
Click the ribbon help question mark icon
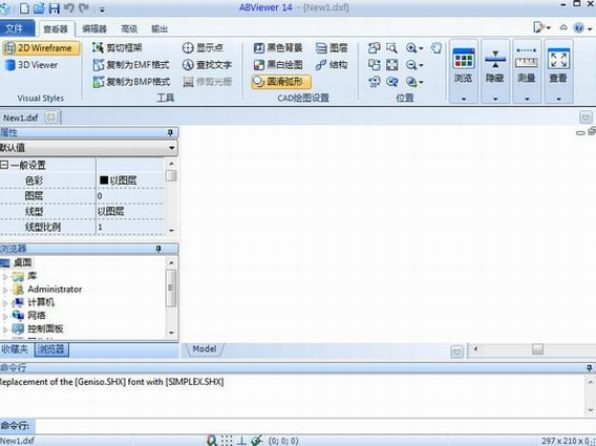[x=579, y=28]
